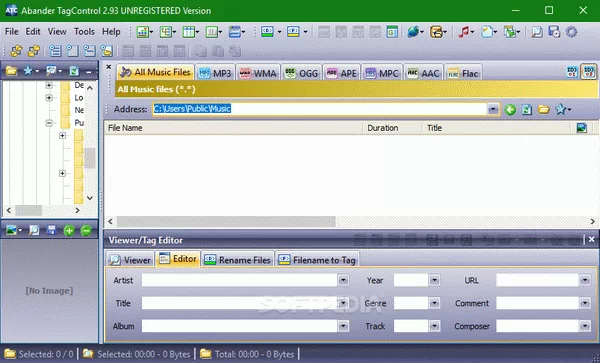Open the Editor tab in Tag Editor

pos(178,259)
